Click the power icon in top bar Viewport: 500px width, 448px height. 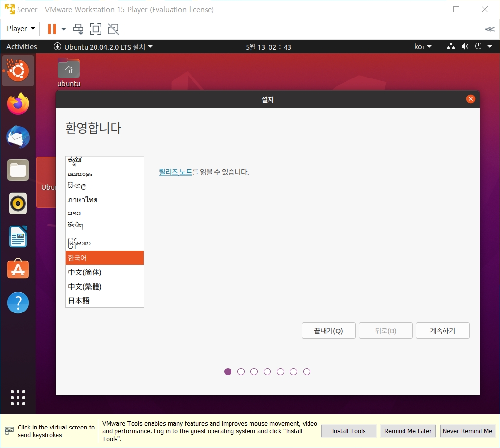click(x=478, y=47)
